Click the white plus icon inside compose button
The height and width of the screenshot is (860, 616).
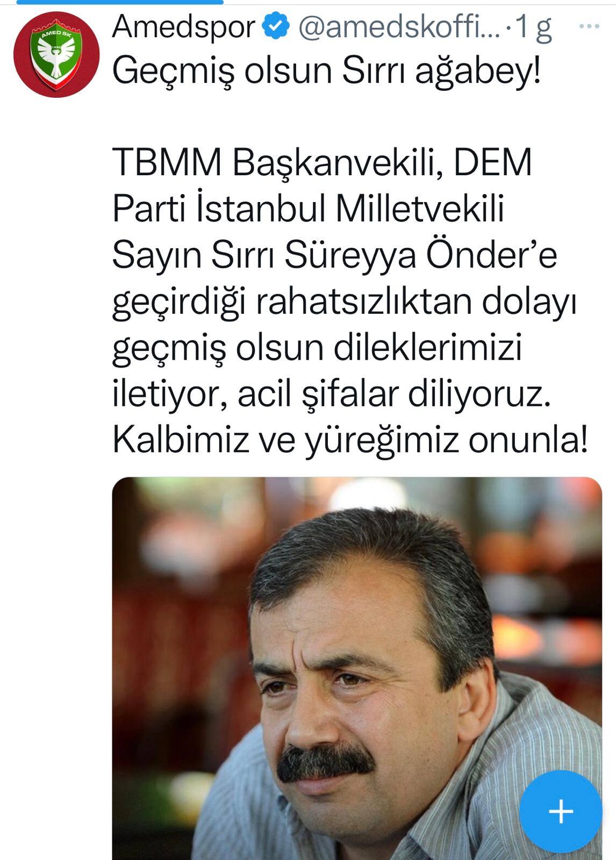point(561,811)
